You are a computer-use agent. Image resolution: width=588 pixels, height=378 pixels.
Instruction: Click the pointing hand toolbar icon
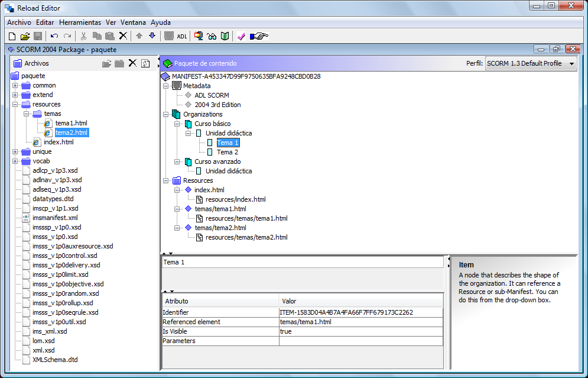click(259, 36)
